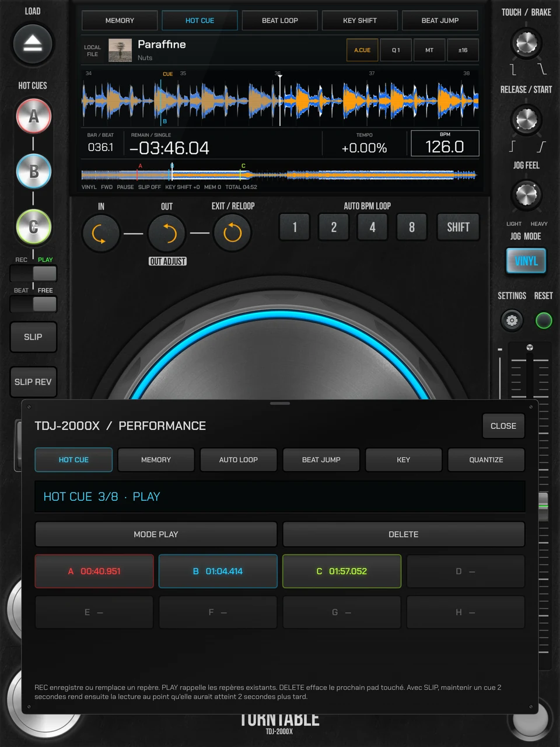Screen dimensions: 560x747
Task: Click the OUT ADJUST label
Action: pyautogui.click(x=168, y=261)
